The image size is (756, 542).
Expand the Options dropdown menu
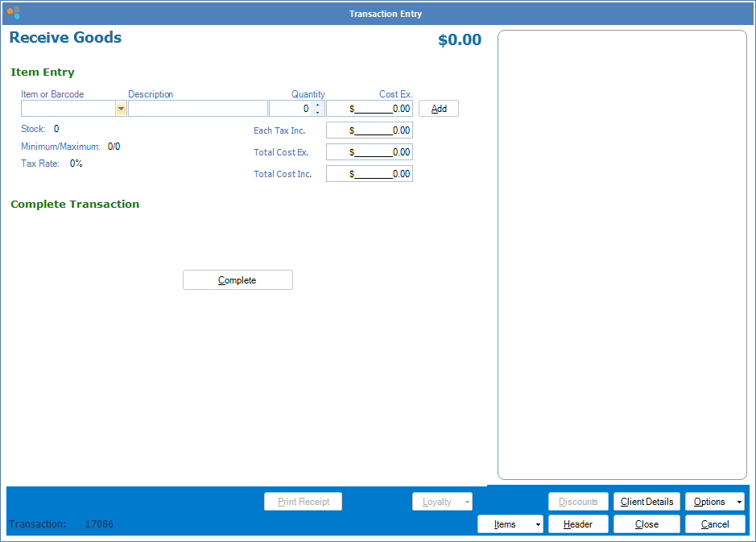739,502
